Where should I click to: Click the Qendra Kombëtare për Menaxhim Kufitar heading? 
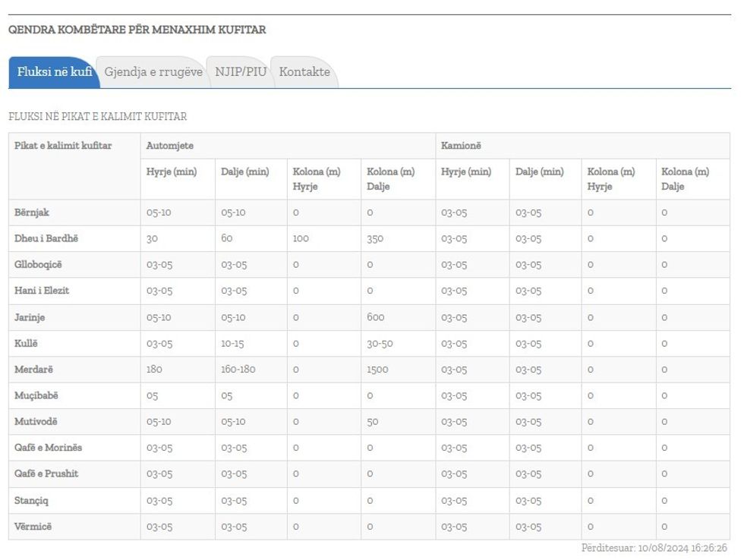tap(137, 30)
